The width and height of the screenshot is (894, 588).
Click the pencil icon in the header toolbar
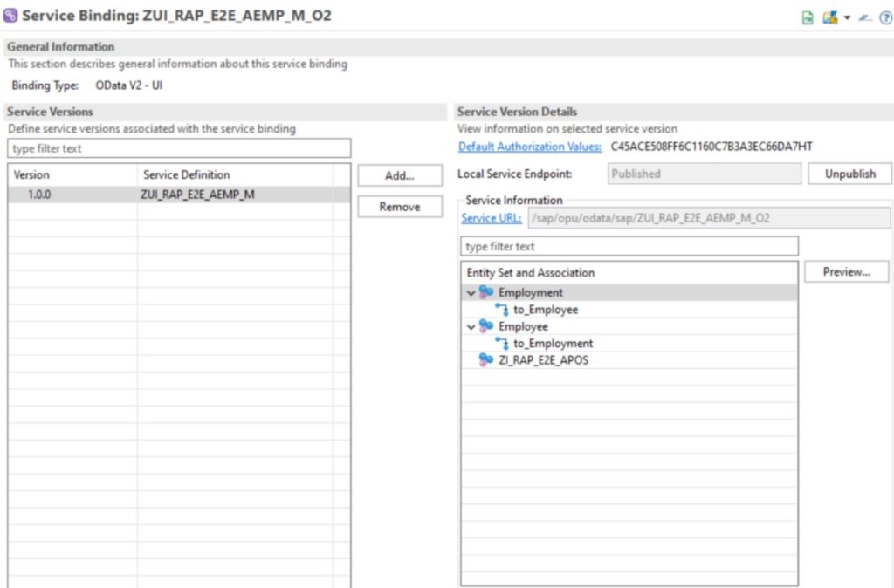coord(866,18)
